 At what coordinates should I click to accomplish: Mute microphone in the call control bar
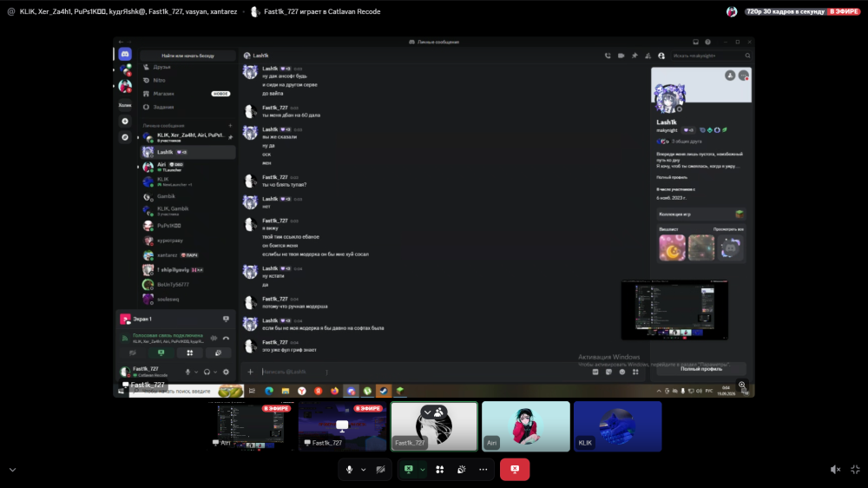pos(349,469)
